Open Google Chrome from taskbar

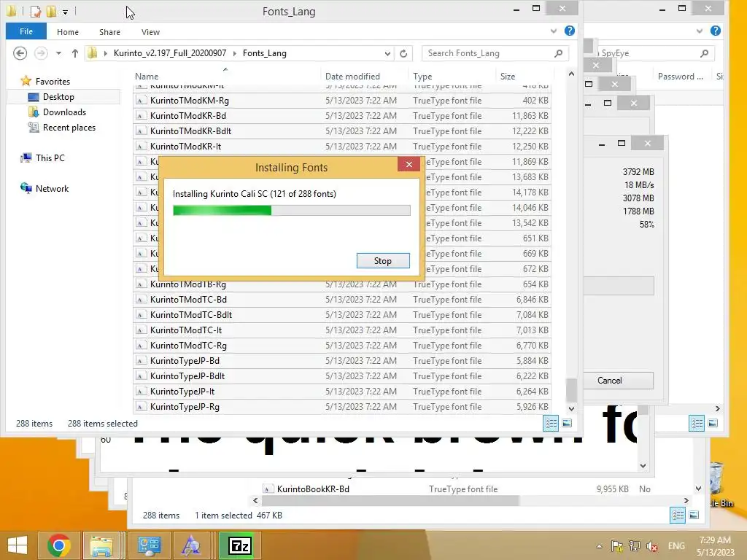(59, 545)
